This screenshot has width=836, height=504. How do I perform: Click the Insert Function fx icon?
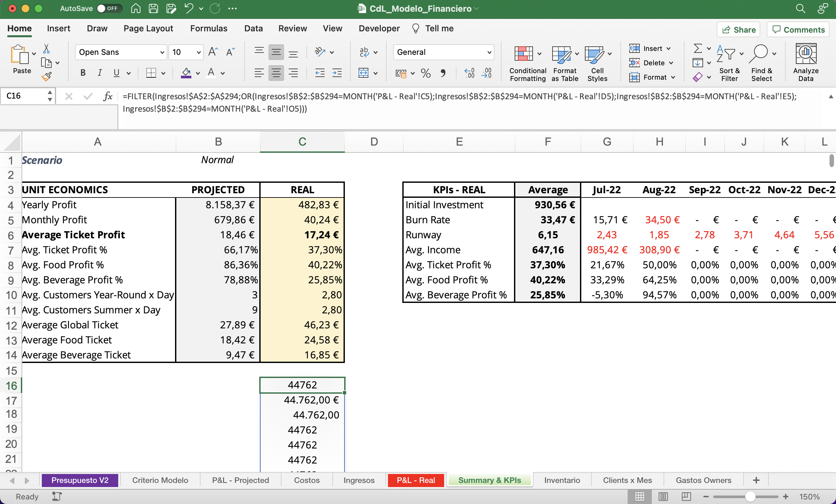coord(107,96)
